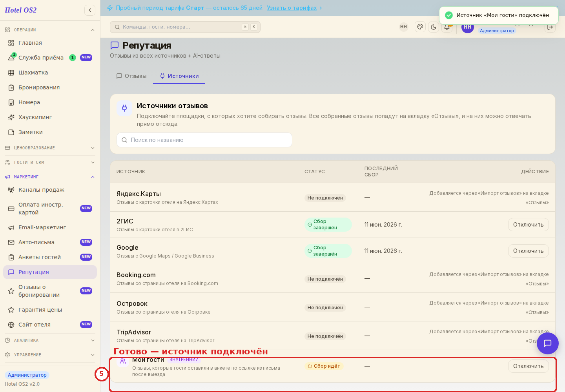Disconnect the 2ГИС source
565x392 pixels.
(x=528, y=225)
